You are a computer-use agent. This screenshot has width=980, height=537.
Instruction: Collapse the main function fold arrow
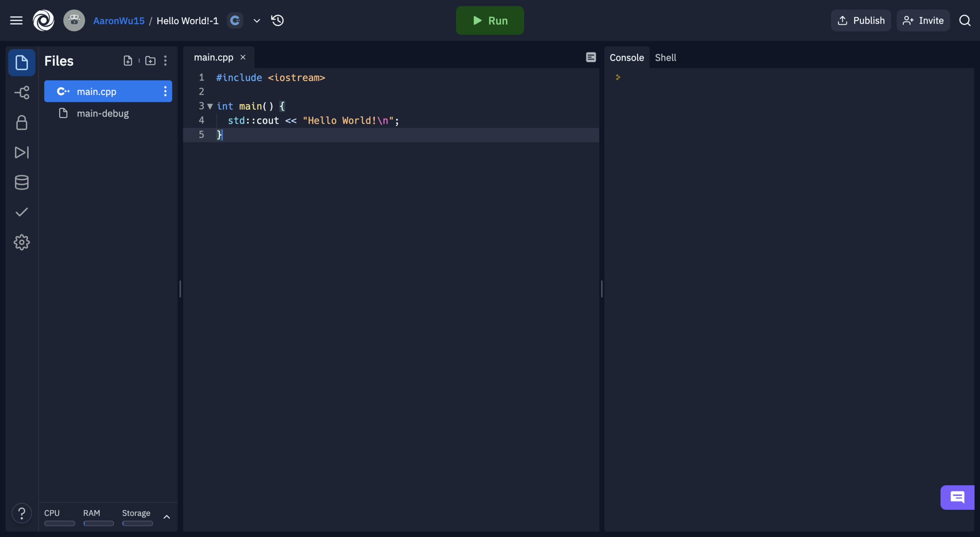tap(210, 106)
